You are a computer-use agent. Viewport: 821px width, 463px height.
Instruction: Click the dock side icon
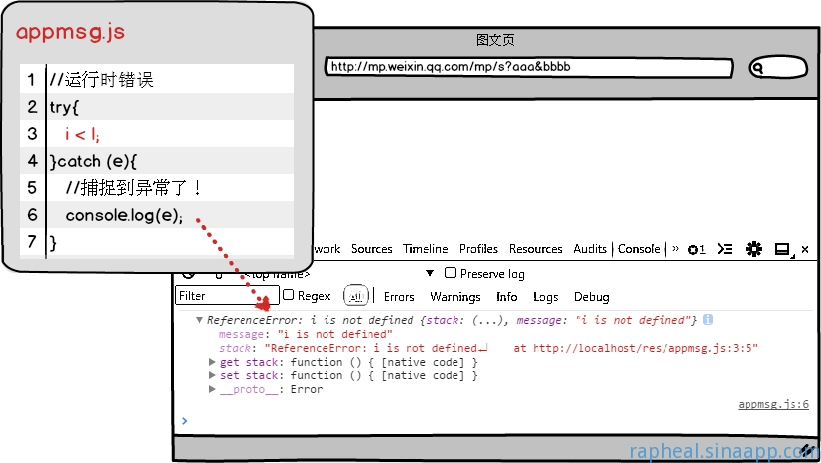pos(782,249)
